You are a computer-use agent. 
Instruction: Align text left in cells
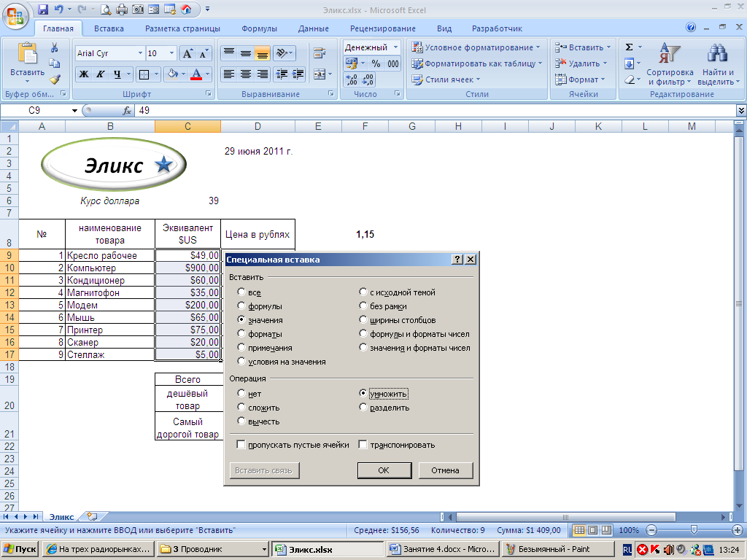pyautogui.click(x=229, y=74)
